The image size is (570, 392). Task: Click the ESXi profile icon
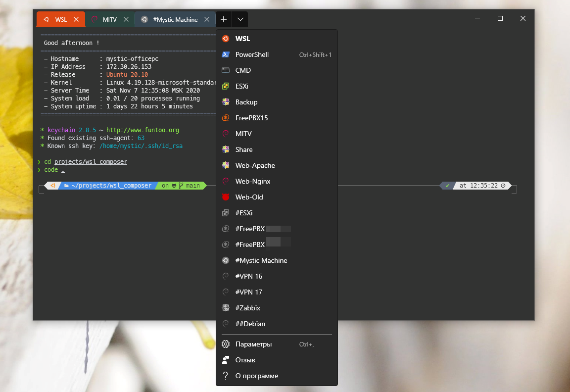tap(226, 86)
